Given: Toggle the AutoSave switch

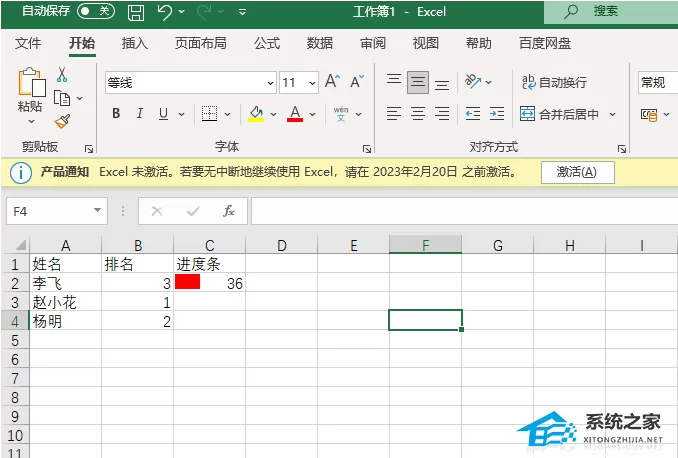Looking at the screenshot, I should [96, 11].
